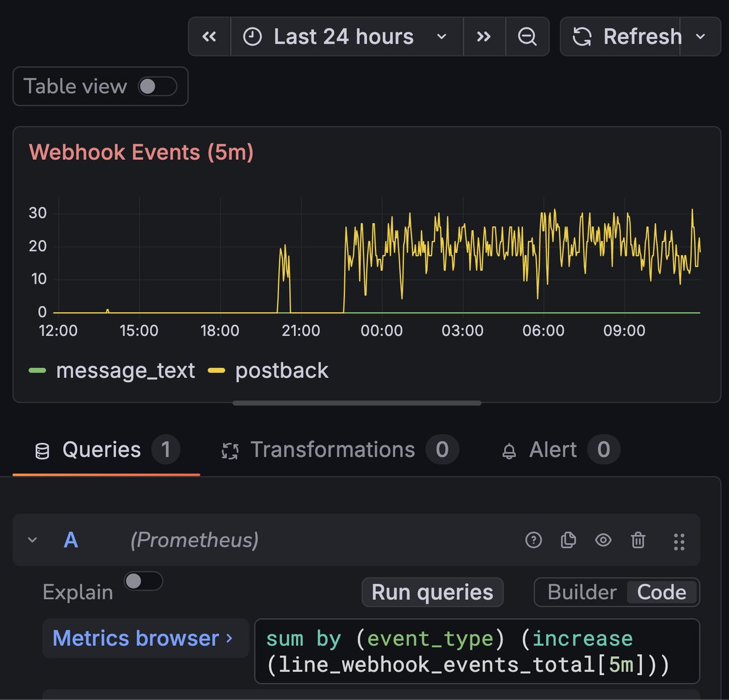The image size is (729, 700).
Task: Click the 30 y-axis label
Action: point(38,213)
